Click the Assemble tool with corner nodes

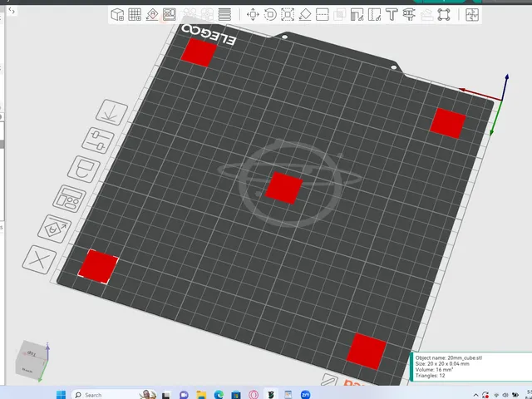tap(444, 15)
